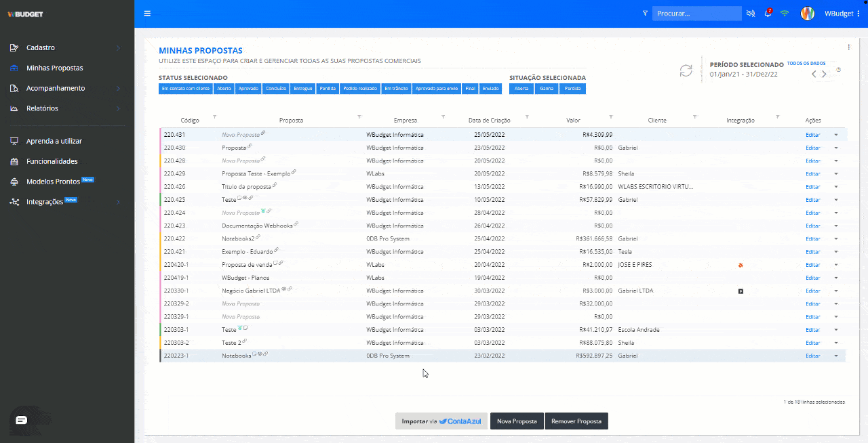Click the Remover Proposta button

[576, 421]
